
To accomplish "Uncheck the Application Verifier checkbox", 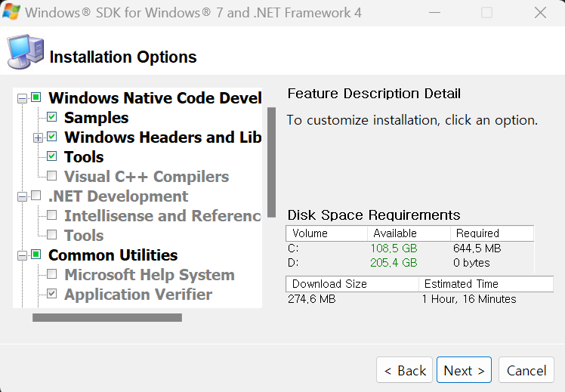I will point(52,294).
